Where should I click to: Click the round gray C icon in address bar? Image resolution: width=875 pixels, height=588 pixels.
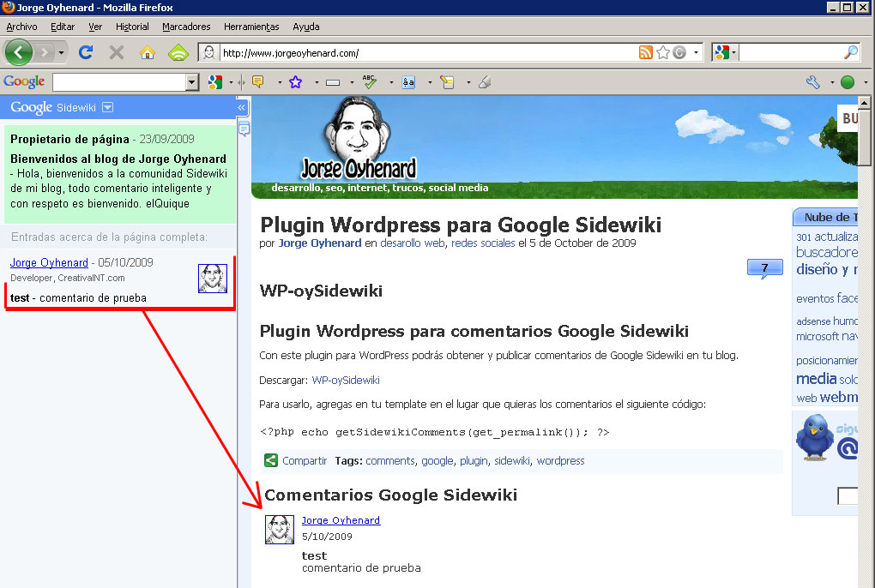pos(679,52)
